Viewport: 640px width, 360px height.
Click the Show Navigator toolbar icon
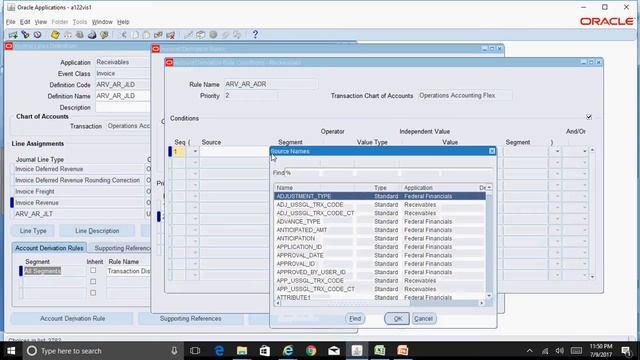[x=38, y=35]
